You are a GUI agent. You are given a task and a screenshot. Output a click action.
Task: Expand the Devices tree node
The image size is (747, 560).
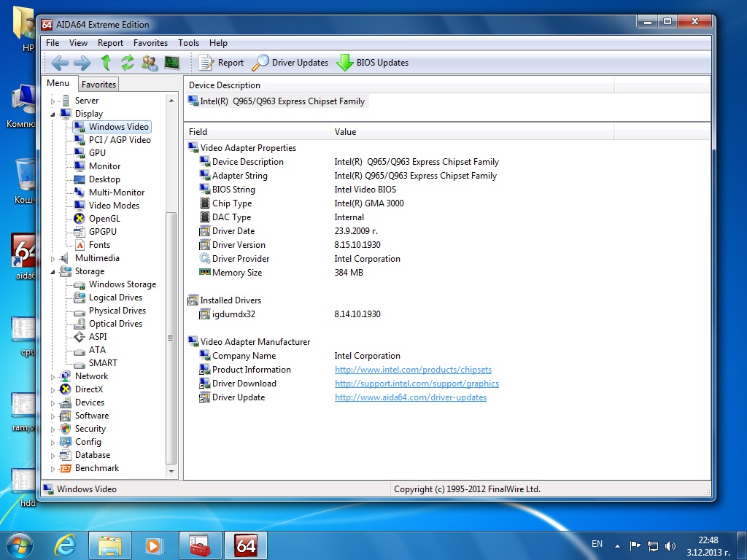click(x=53, y=402)
